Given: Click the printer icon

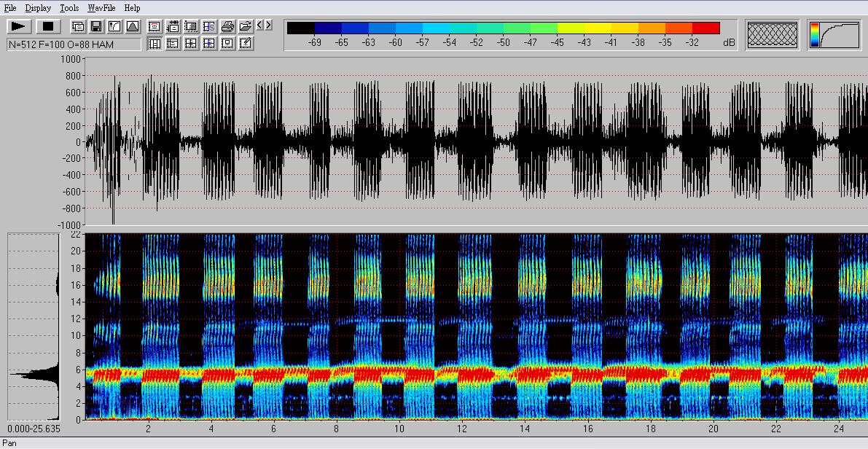Looking at the screenshot, I should coord(227,27).
